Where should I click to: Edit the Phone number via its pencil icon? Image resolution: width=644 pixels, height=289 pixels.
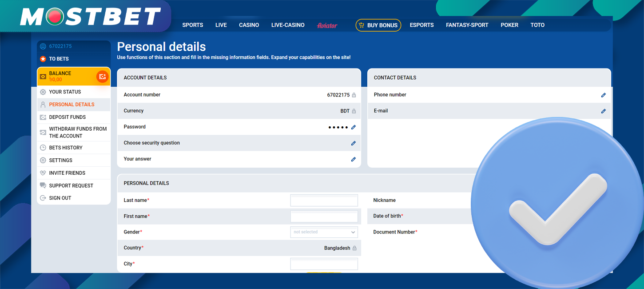603,95
